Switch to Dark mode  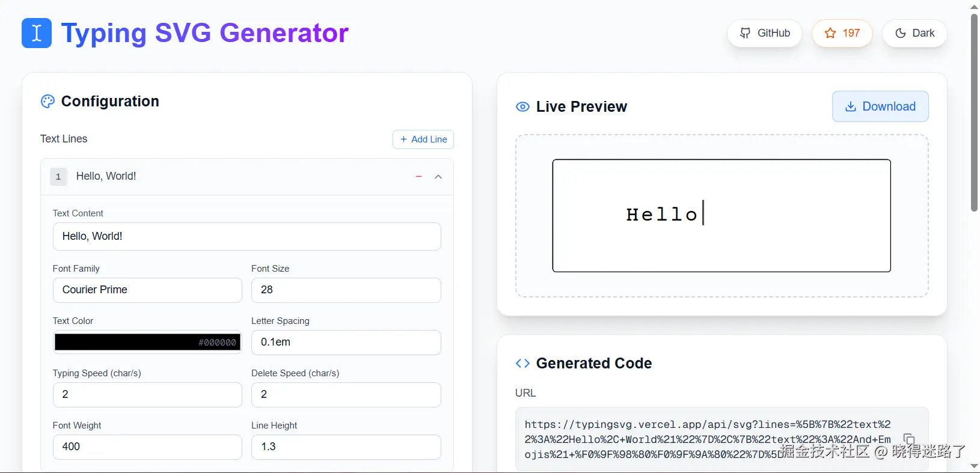coord(914,33)
